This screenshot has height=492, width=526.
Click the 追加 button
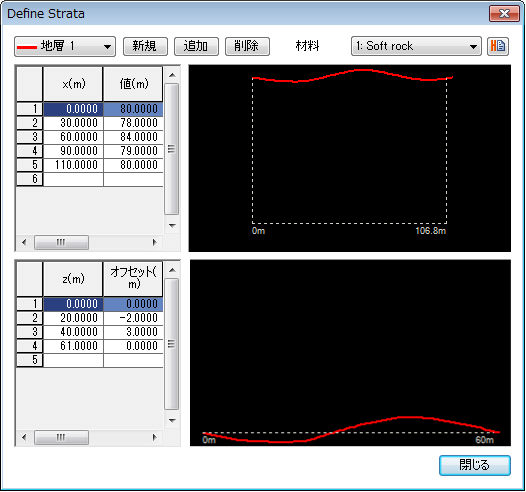point(196,46)
